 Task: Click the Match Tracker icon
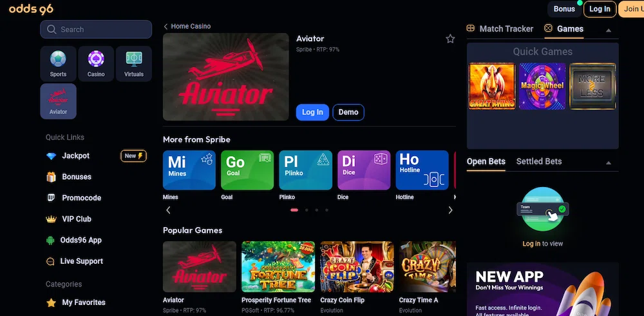tap(470, 28)
